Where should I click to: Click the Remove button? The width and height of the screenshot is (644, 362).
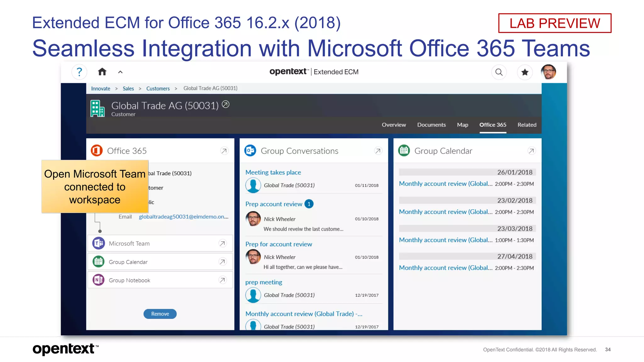pos(160,314)
